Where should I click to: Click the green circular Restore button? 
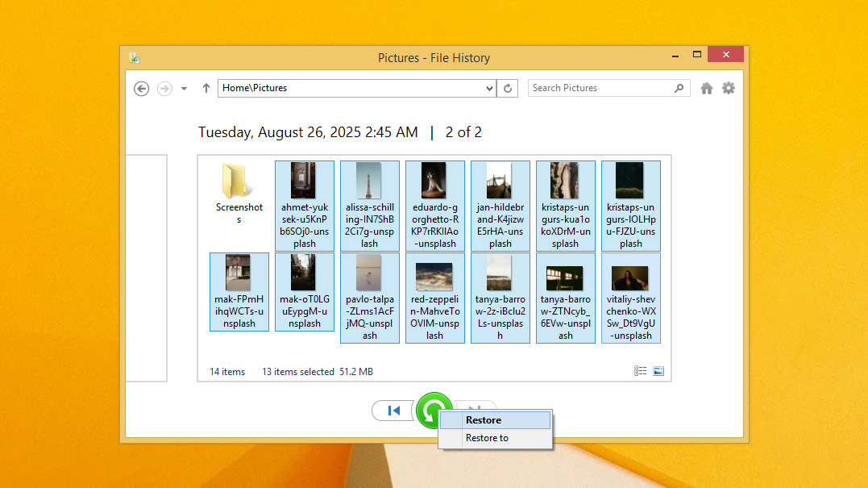[434, 411]
